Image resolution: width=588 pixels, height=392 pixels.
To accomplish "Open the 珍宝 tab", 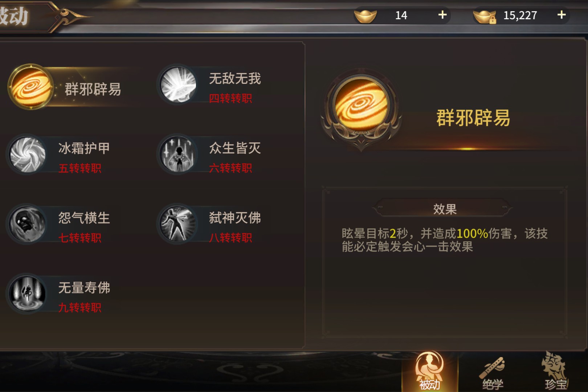I will (x=555, y=371).
